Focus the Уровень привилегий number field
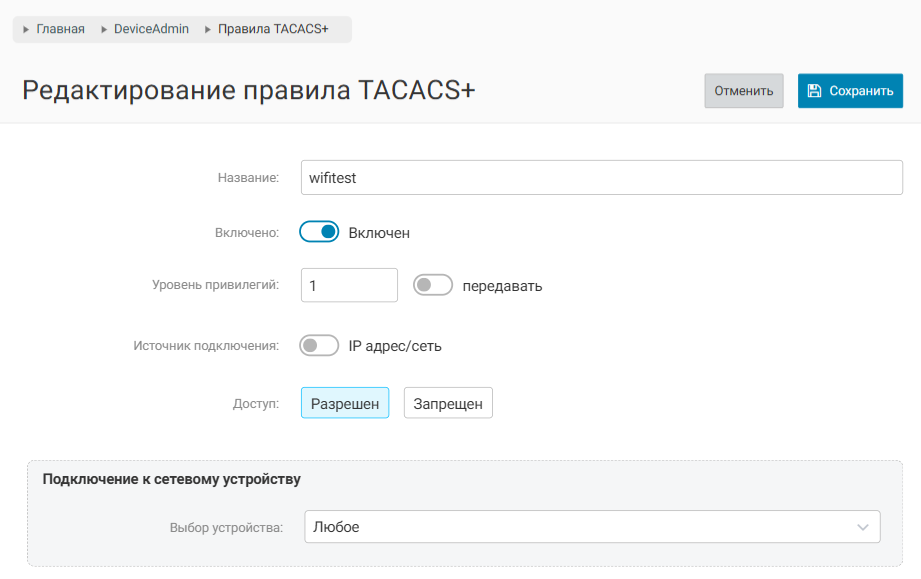The image size is (921, 579). (x=349, y=285)
